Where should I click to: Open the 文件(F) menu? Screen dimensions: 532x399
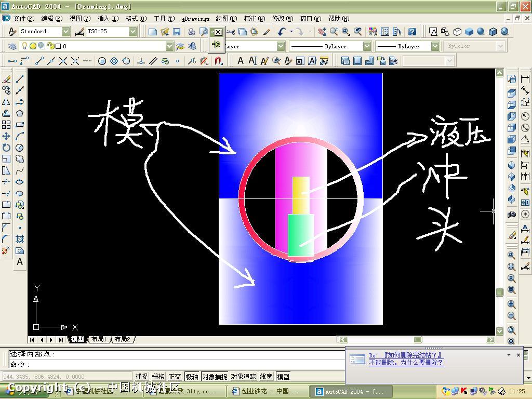[23, 19]
